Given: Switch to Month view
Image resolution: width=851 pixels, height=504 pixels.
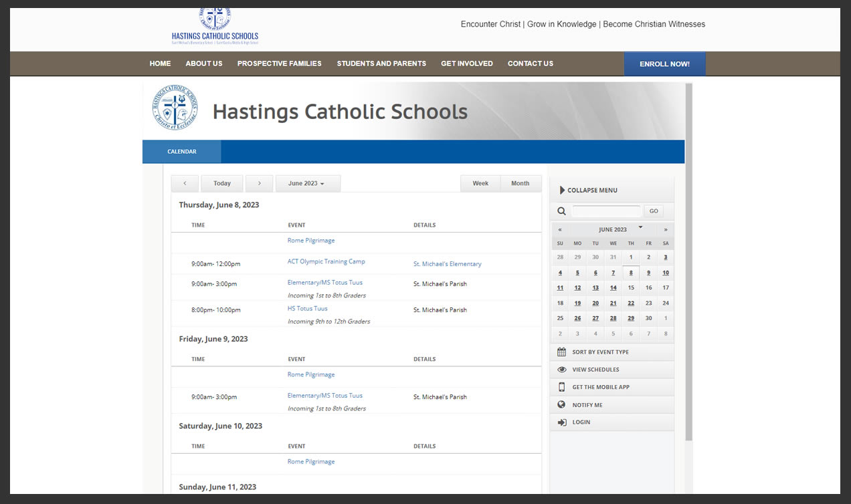Looking at the screenshot, I should (x=520, y=183).
